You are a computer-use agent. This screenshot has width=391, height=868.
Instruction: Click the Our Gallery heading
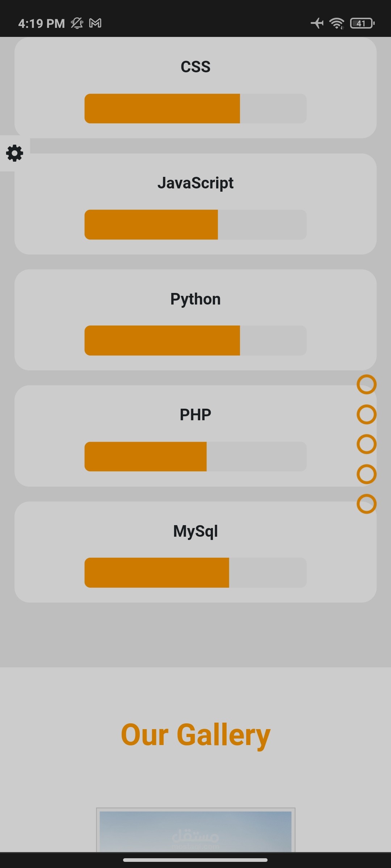pyautogui.click(x=195, y=735)
